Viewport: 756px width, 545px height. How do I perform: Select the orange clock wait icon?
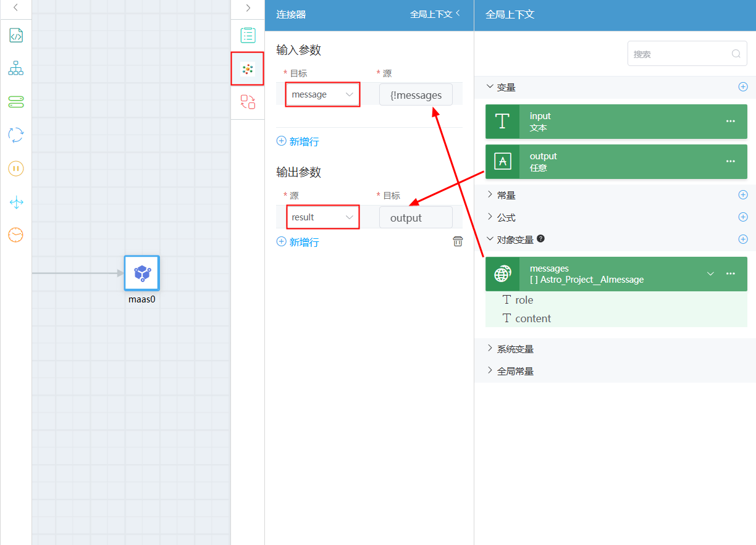pos(16,235)
